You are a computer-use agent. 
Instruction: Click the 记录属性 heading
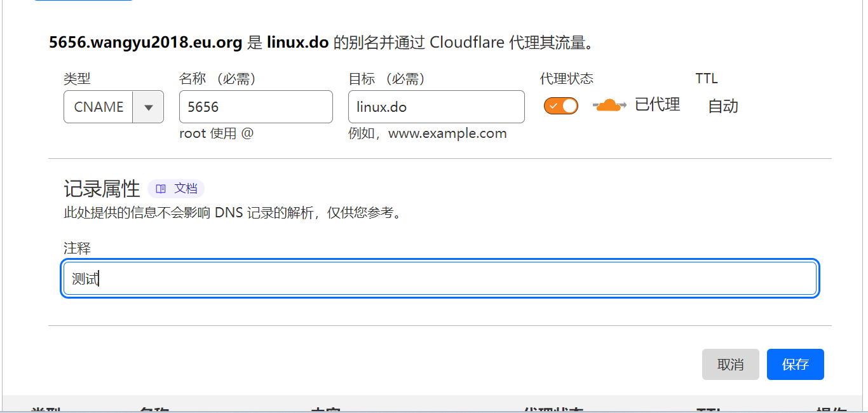pos(102,189)
